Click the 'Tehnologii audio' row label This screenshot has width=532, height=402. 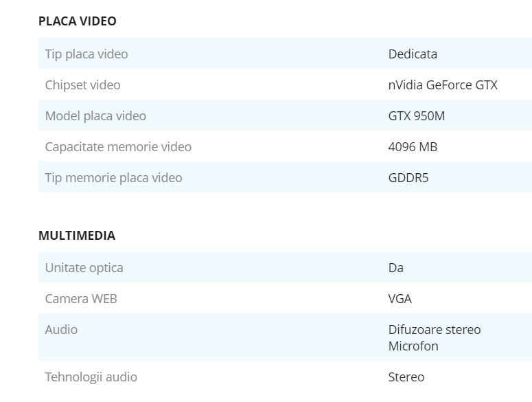[x=91, y=377]
